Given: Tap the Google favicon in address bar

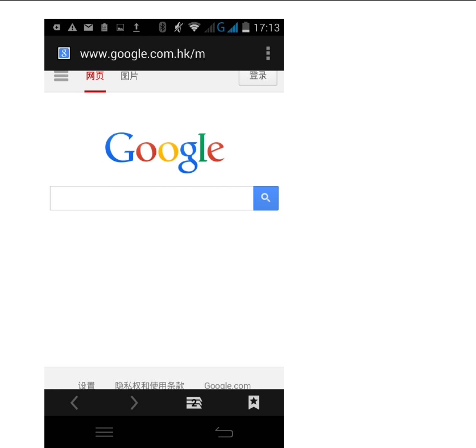Looking at the screenshot, I should 64,53.
